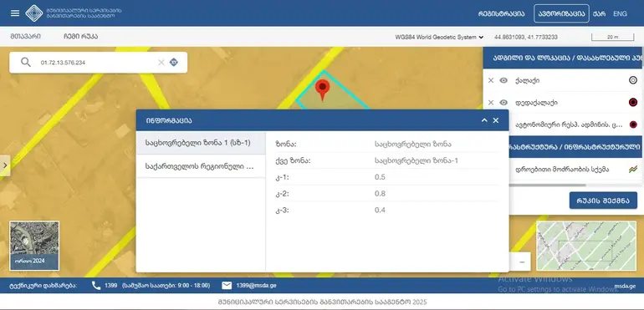Screen dimensions: 644x310
Task: Click the phone icon in footer
Action: [x=96, y=286]
